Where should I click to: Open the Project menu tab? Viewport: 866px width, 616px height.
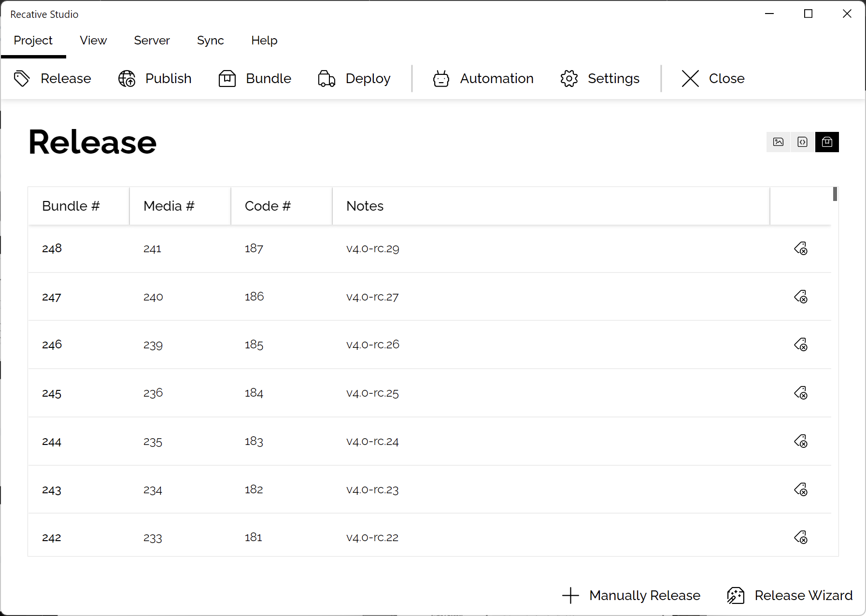33,41
